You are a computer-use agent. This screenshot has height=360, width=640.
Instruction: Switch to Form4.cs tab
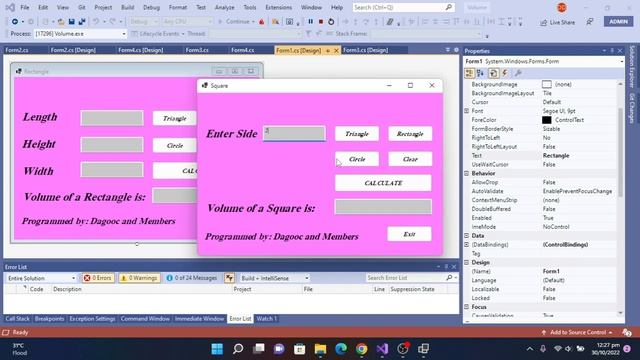(242, 50)
